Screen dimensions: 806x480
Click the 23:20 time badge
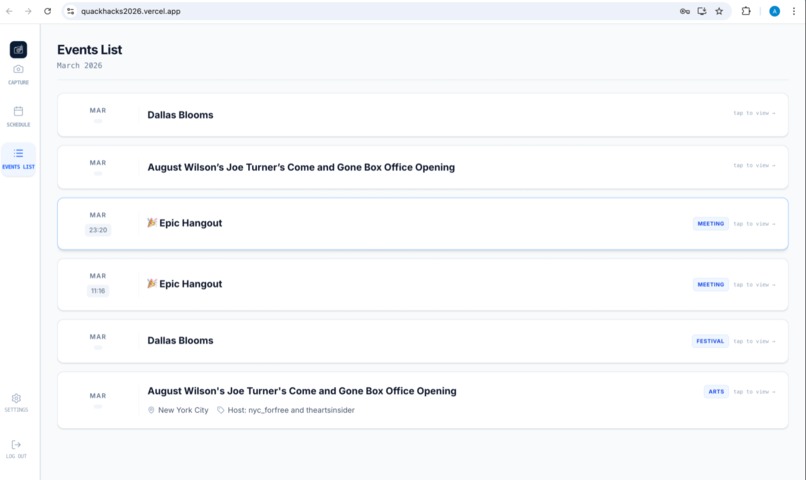(x=98, y=230)
